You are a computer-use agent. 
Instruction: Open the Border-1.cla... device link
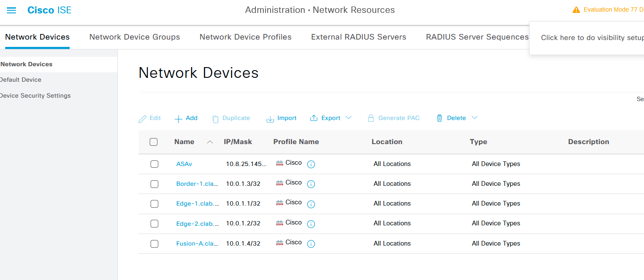197,184
